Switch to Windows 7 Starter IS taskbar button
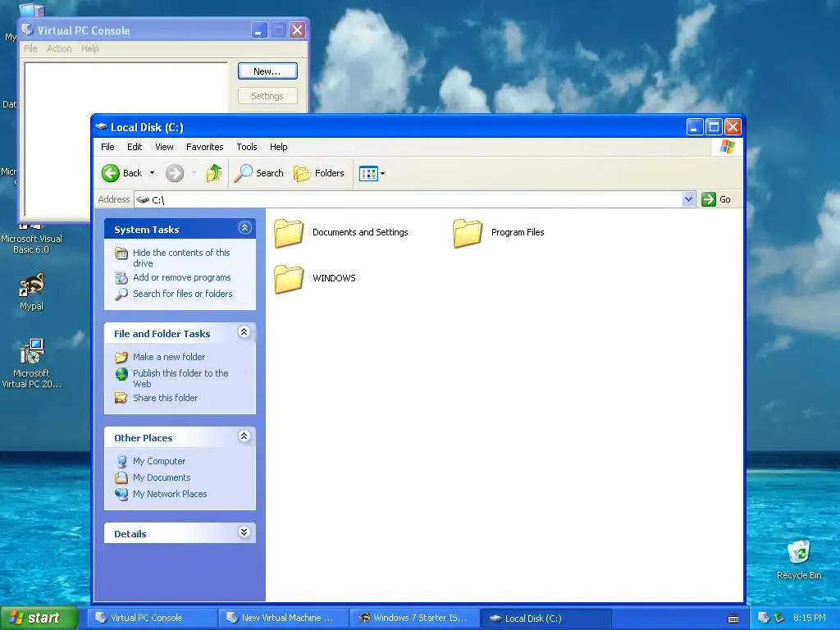This screenshot has height=630, width=840. coord(416,618)
